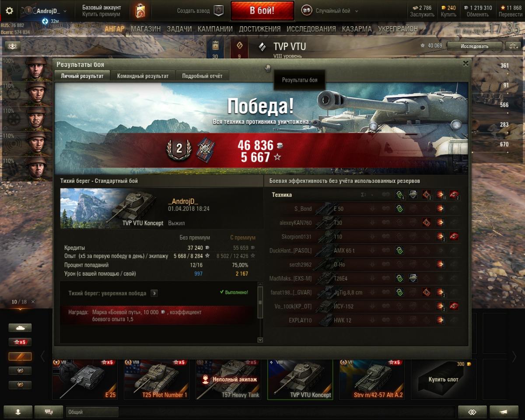
Task: Click the notifications megaphone icon
Action: click(504, 412)
